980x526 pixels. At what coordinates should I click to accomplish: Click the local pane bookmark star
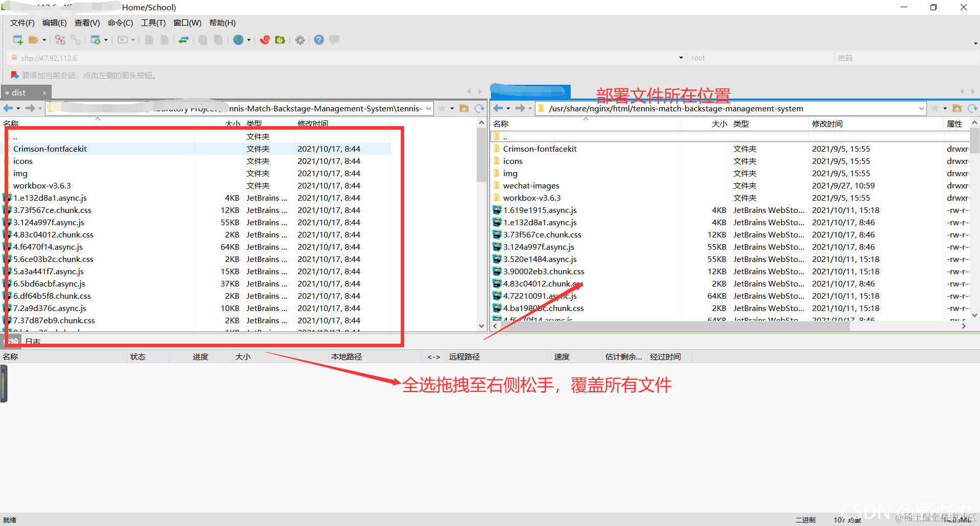442,108
